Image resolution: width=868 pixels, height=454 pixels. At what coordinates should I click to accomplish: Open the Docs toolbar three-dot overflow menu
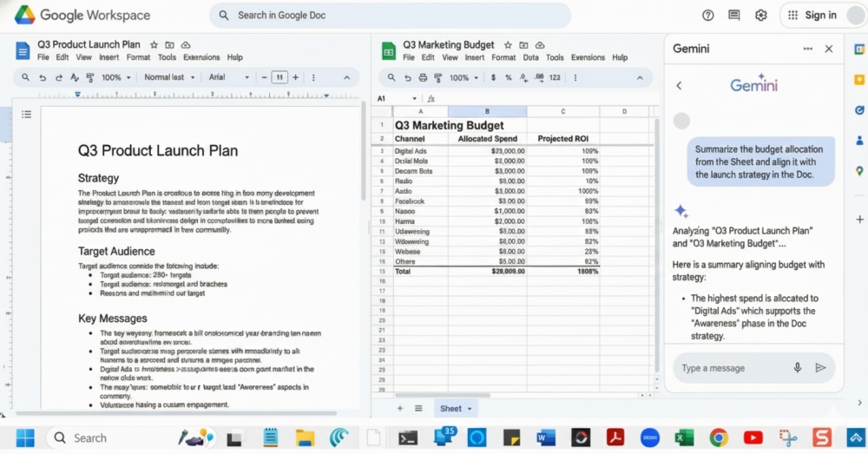coord(313,77)
